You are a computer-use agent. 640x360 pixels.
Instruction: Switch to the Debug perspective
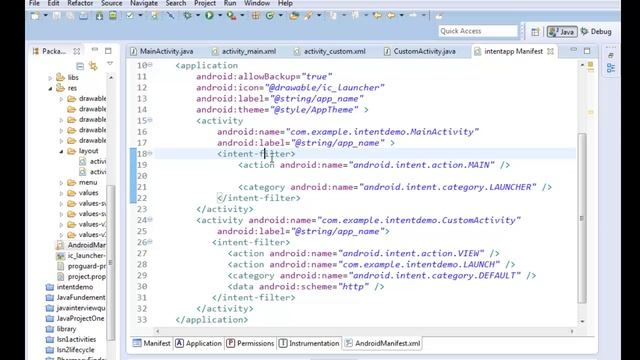pos(596,32)
